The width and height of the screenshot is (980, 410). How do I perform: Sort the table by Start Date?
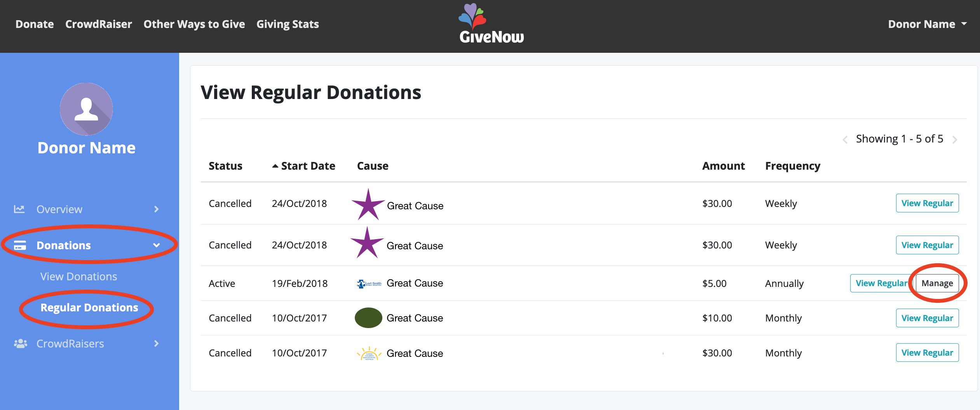click(304, 166)
